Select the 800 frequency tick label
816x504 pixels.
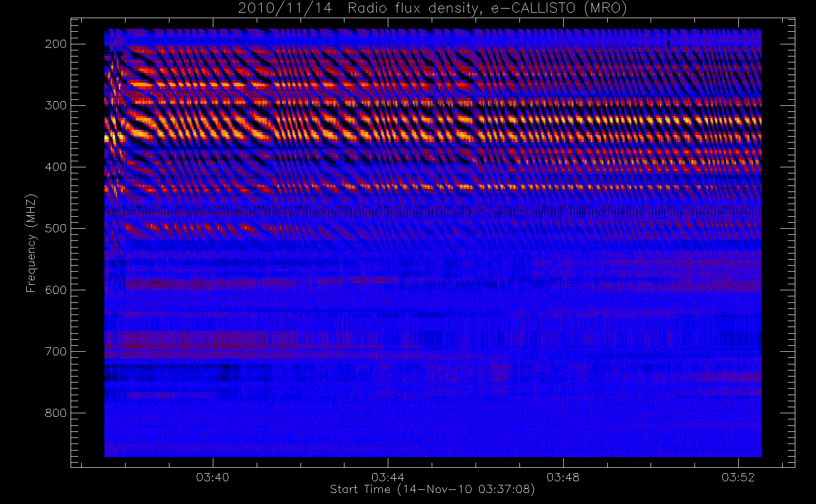[56, 413]
